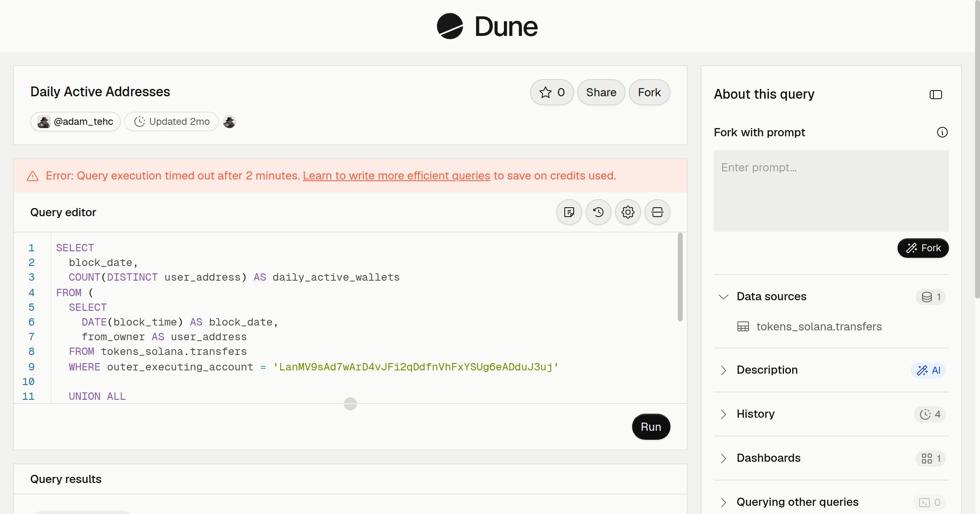Image resolution: width=980 pixels, height=514 pixels.
Task: Expand the Description section
Action: (x=723, y=370)
